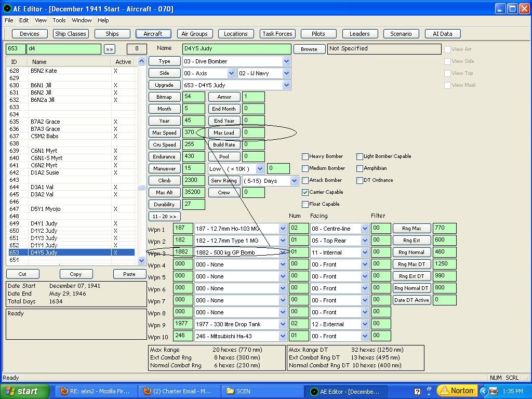Switch to Devices section
This screenshot has width=532, height=399.
(30, 34)
